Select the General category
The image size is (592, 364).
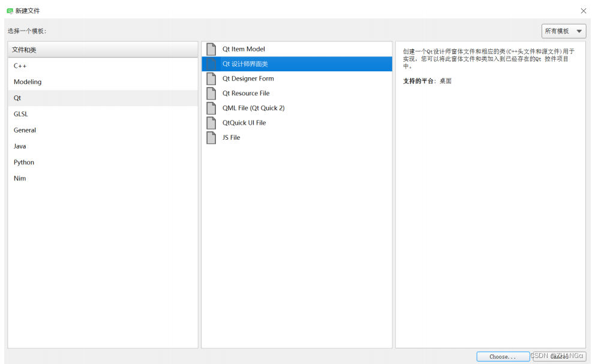[103, 130]
